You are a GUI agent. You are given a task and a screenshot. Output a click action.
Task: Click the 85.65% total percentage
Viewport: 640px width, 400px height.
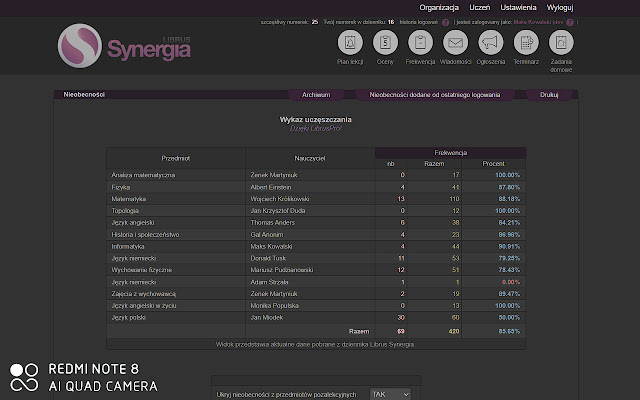click(x=509, y=331)
